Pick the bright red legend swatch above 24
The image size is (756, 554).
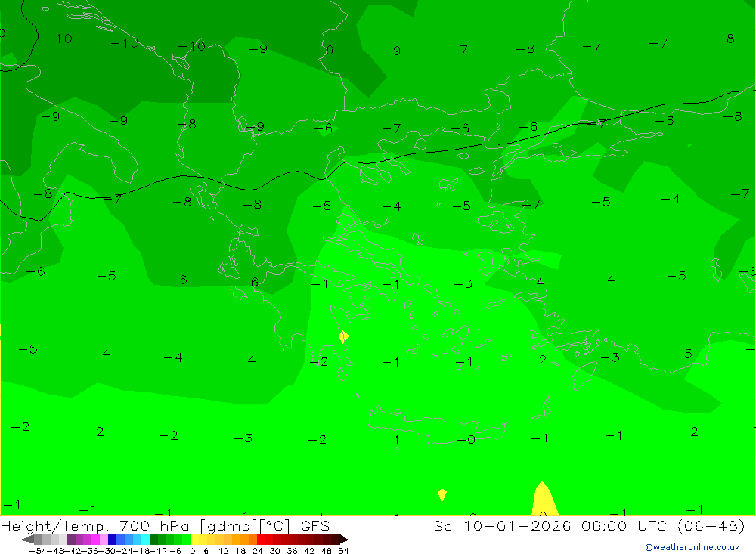click(x=261, y=540)
